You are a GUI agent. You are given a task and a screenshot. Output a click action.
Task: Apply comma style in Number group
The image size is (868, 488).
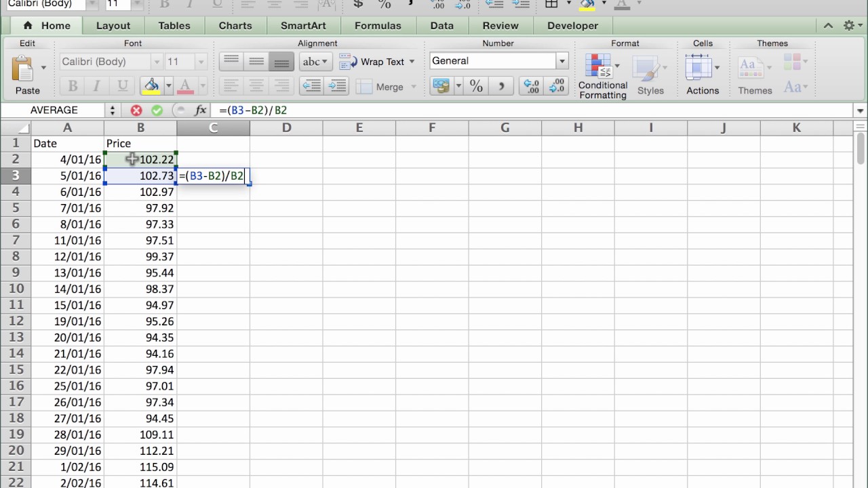(501, 86)
